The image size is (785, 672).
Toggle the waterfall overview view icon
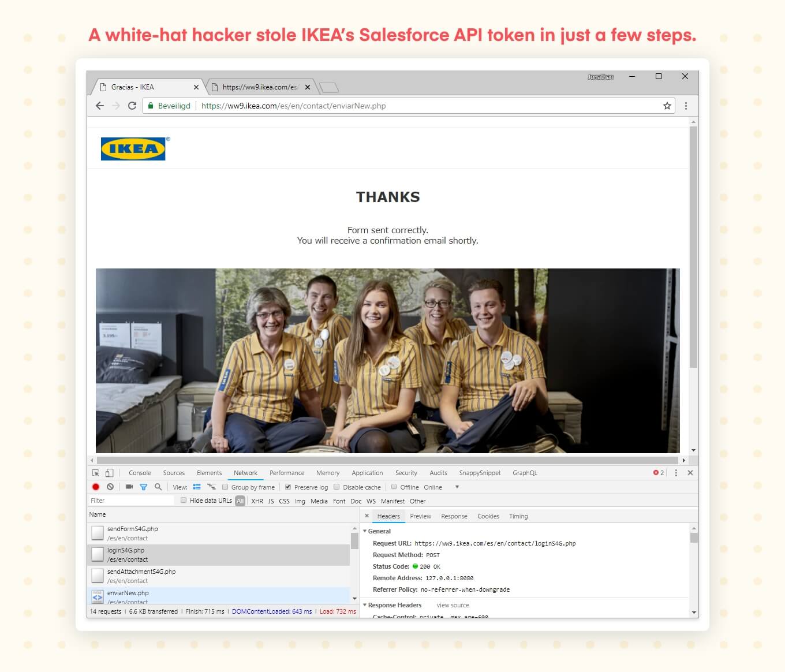tap(211, 487)
